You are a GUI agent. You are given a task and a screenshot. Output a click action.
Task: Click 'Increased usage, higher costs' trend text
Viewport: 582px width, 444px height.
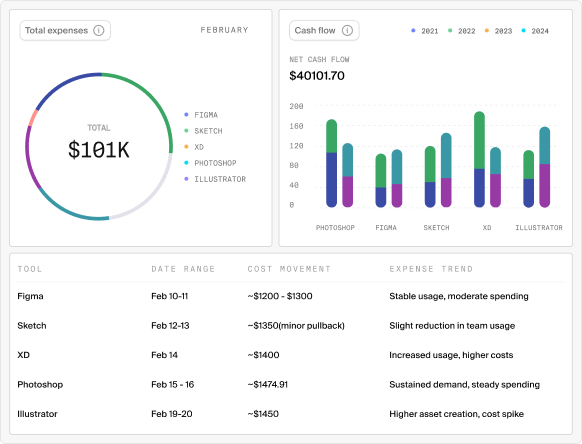point(451,355)
